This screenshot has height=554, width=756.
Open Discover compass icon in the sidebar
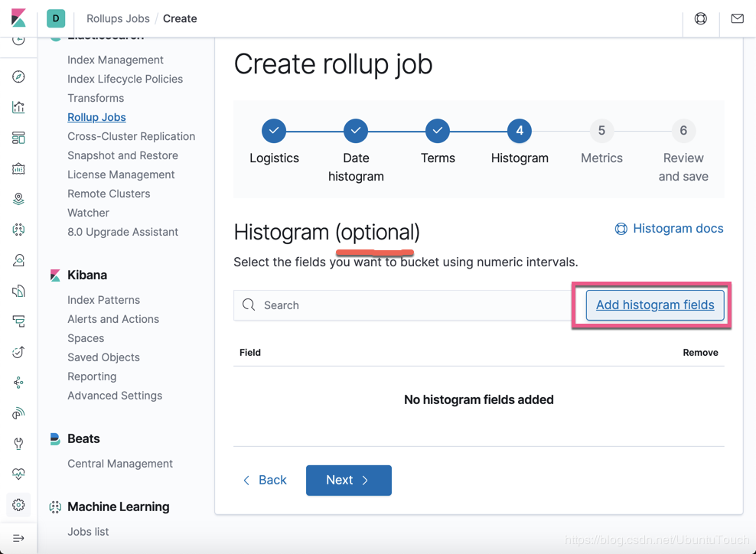point(18,77)
